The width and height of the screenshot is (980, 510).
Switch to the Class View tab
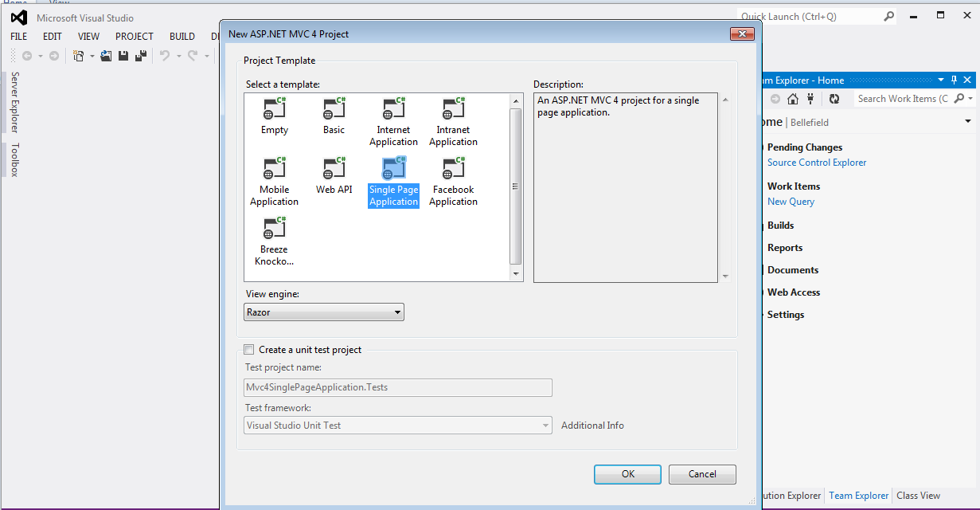pos(918,496)
